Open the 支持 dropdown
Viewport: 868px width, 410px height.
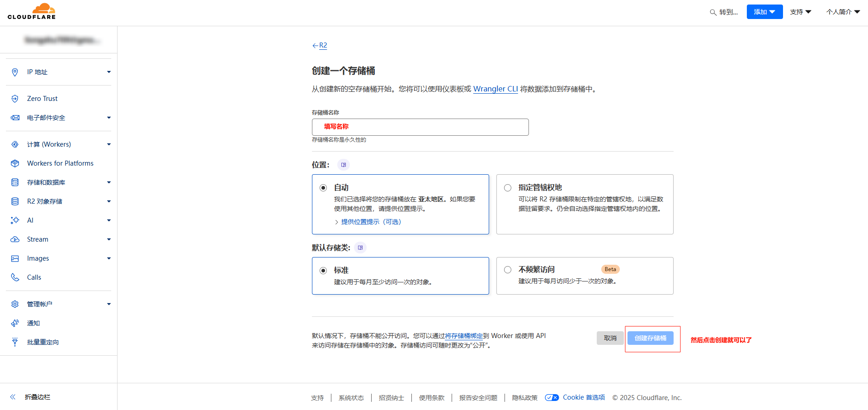[x=800, y=12]
